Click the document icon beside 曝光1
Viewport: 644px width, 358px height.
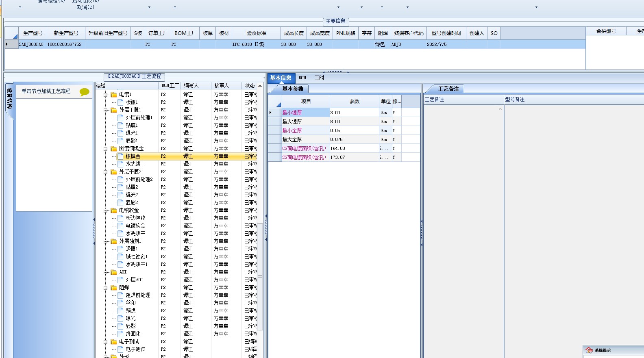pyautogui.click(x=120, y=133)
